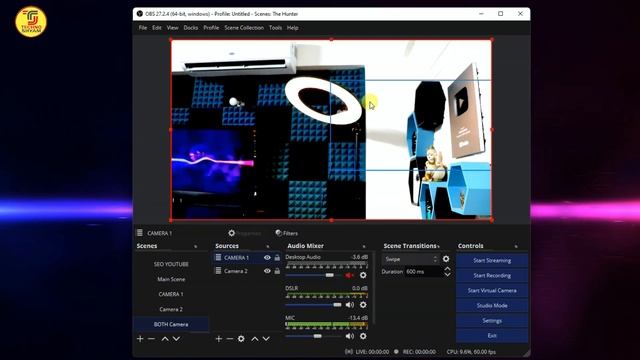The height and width of the screenshot is (360, 640).
Task: Add a new scene with plus icon
Action: point(140,339)
